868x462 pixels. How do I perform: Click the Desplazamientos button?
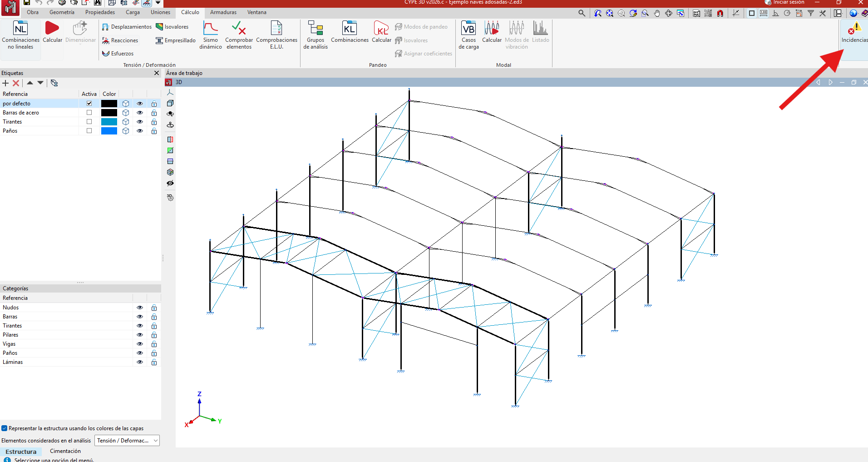[127, 27]
